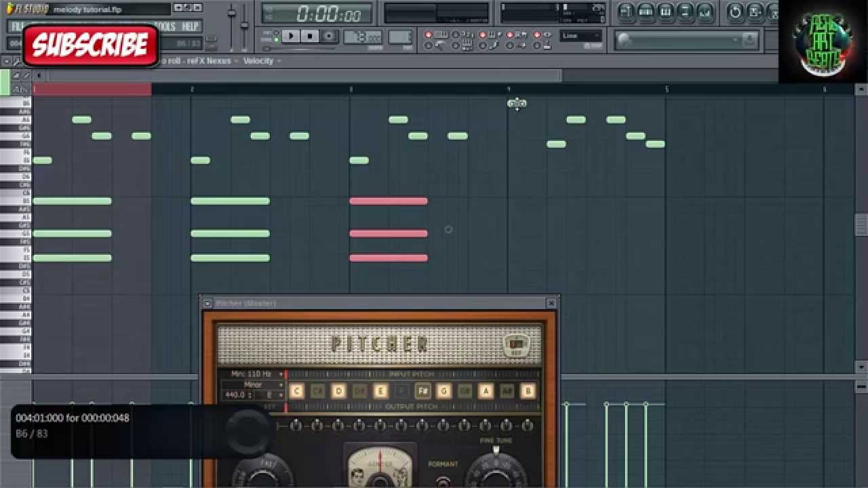Screen dimensions: 868x488
Task: Open the Minor scale dropdown in Pitcher
Action: pyautogui.click(x=252, y=385)
